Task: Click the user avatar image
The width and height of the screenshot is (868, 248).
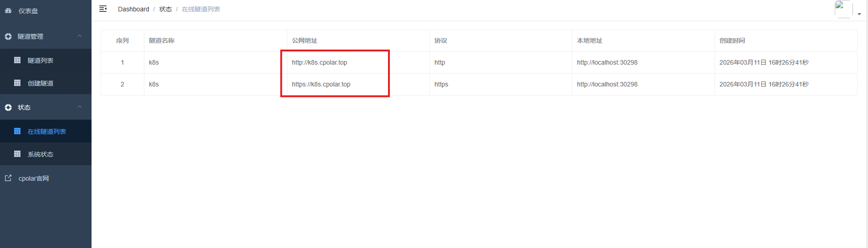Action: [x=843, y=9]
